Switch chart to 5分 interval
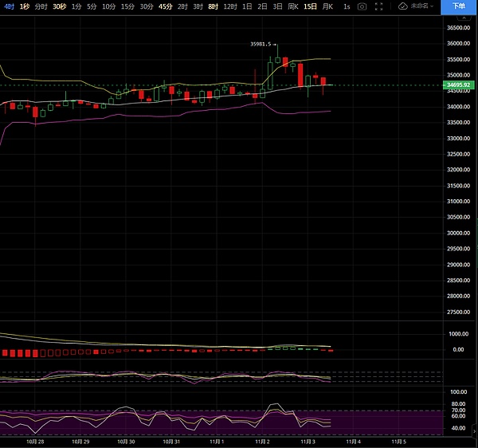478x448 pixels. pyautogui.click(x=92, y=6)
